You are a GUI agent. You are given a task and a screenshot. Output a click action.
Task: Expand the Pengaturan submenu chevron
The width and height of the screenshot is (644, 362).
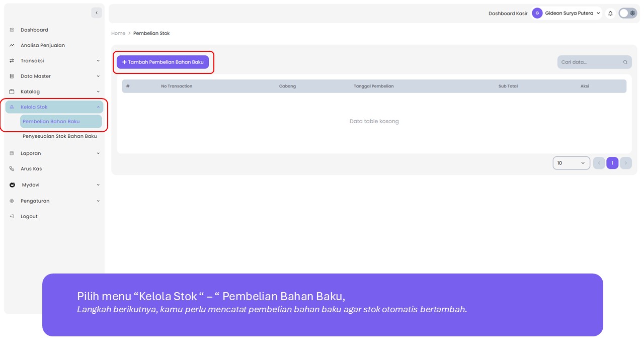98,201
